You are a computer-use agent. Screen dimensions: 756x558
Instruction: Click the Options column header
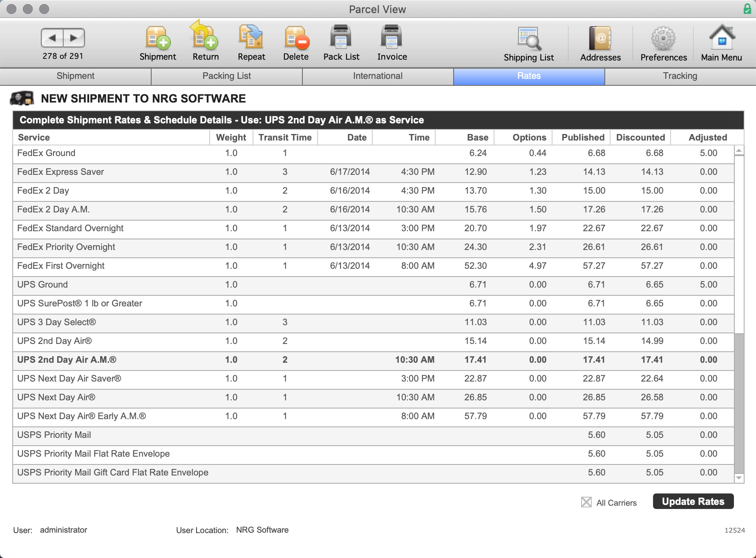[523, 138]
